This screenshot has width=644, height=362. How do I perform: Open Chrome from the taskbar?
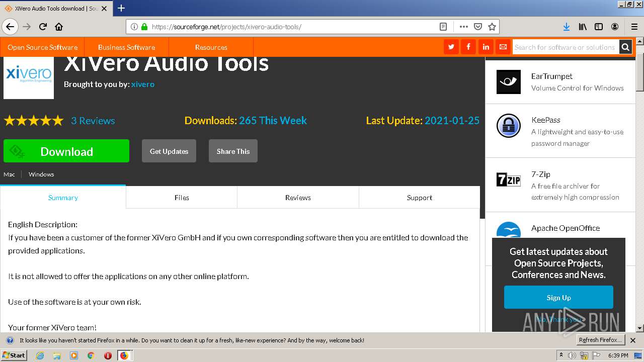pos(91,355)
